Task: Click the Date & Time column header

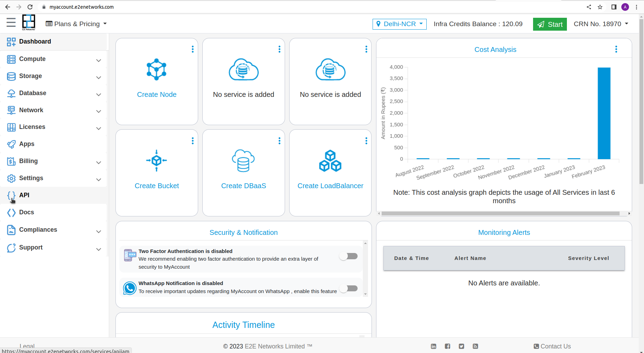Action: [x=412, y=258]
